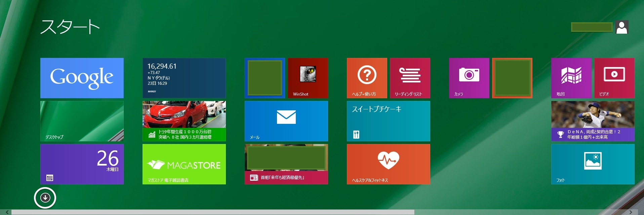Click the horizontal scrollbar's right arrow
The width and height of the screenshot is (644, 215).
tap(631, 212)
